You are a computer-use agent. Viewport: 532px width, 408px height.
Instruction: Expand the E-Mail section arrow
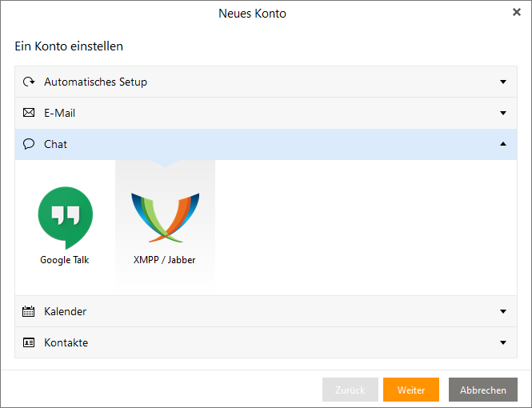503,113
